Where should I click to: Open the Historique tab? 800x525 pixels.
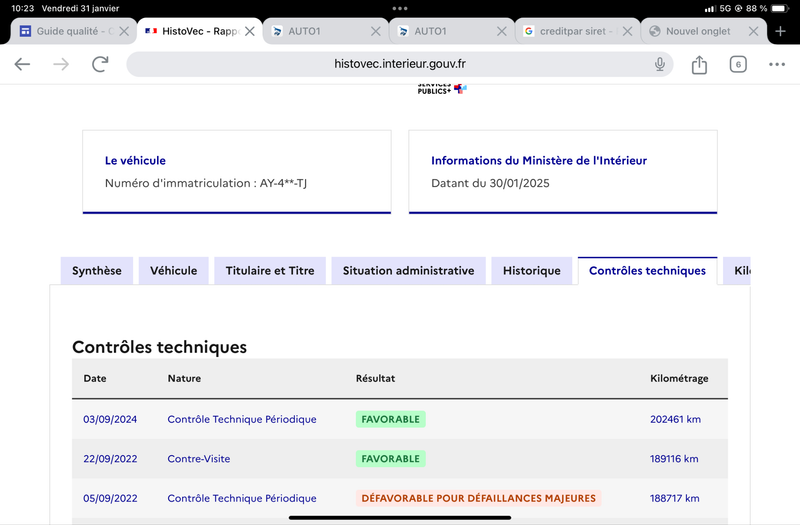coord(532,270)
